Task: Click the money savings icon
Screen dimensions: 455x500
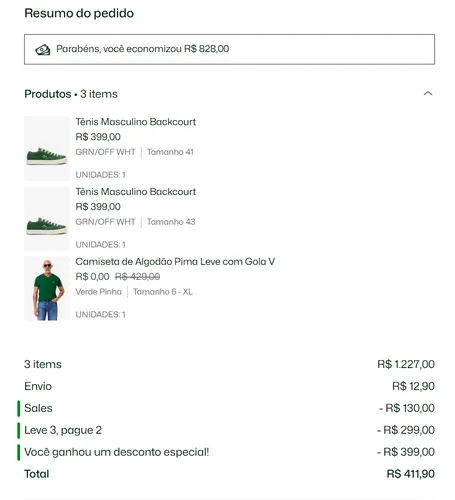Action: click(x=43, y=50)
